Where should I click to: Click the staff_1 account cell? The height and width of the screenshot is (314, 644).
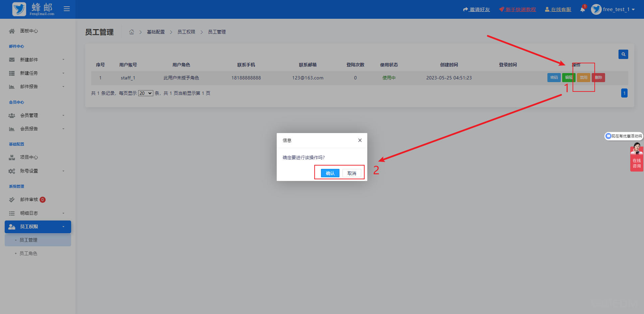128,78
